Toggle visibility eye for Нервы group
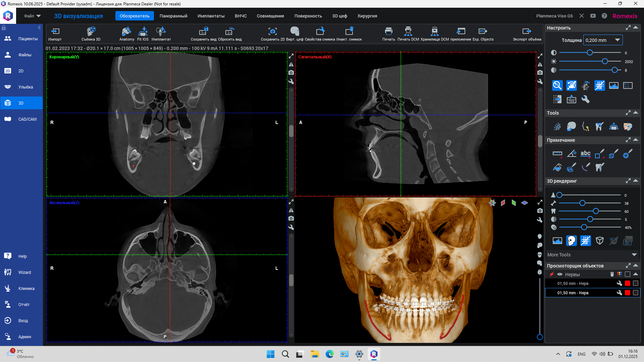 (x=560, y=275)
